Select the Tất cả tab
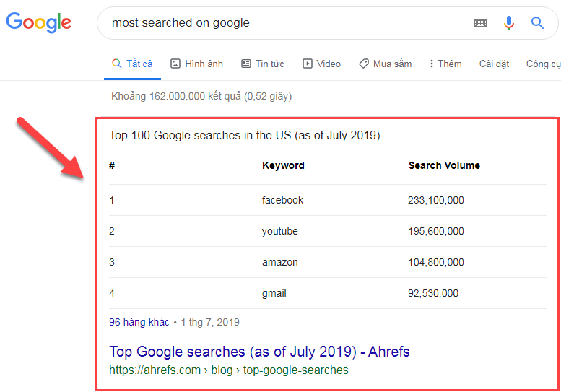Viewport: 561px width, 392px height. pyautogui.click(x=132, y=64)
